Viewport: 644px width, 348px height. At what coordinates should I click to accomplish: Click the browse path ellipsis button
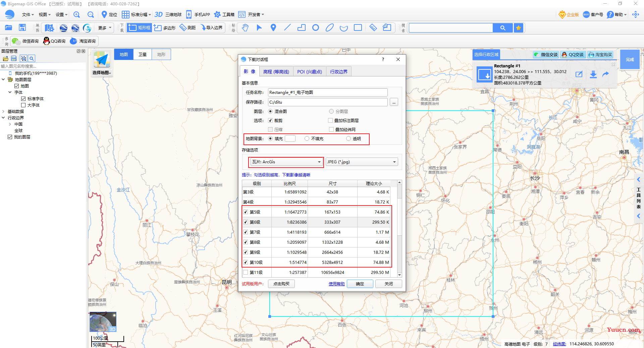(394, 102)
